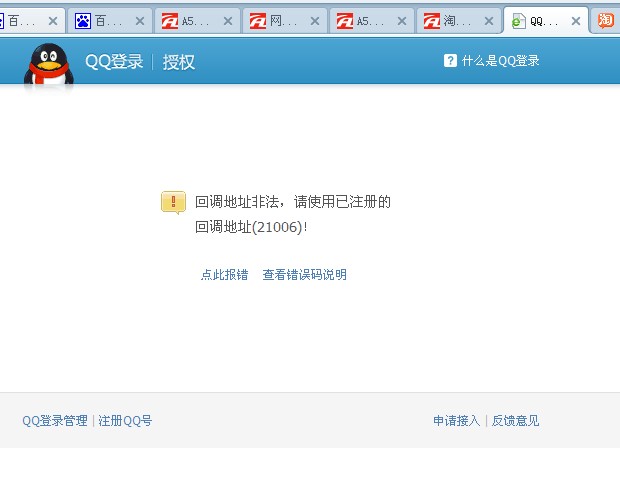620x496 pixels.
Task: Click the QQ登录 header title
Action: [114, 62]
